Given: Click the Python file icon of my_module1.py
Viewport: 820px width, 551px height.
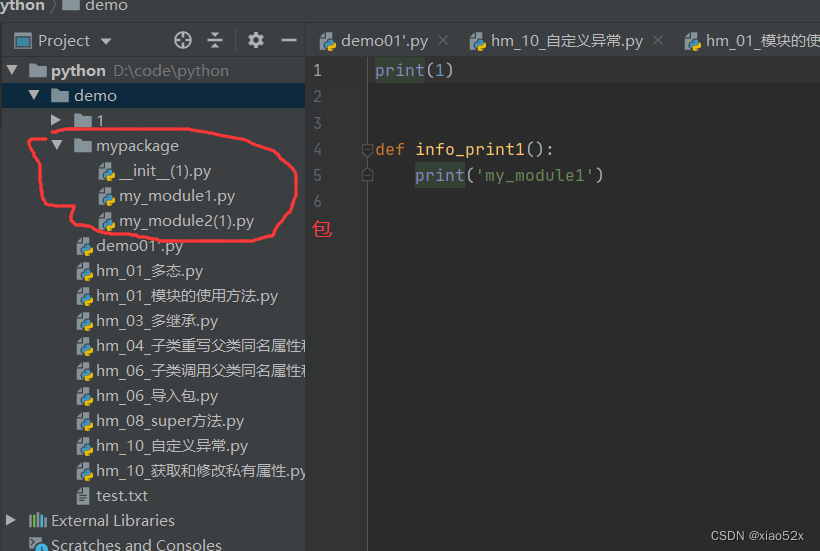Looking at the screenshot, I should (106, 196).
